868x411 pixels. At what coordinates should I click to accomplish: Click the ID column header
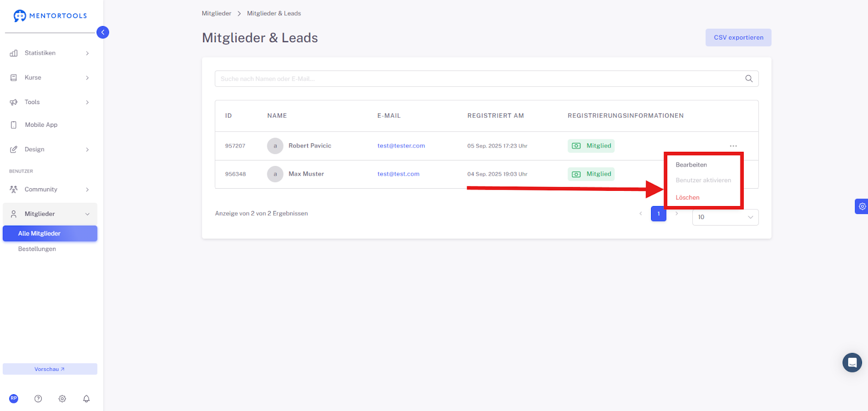(x=228, y=115)
